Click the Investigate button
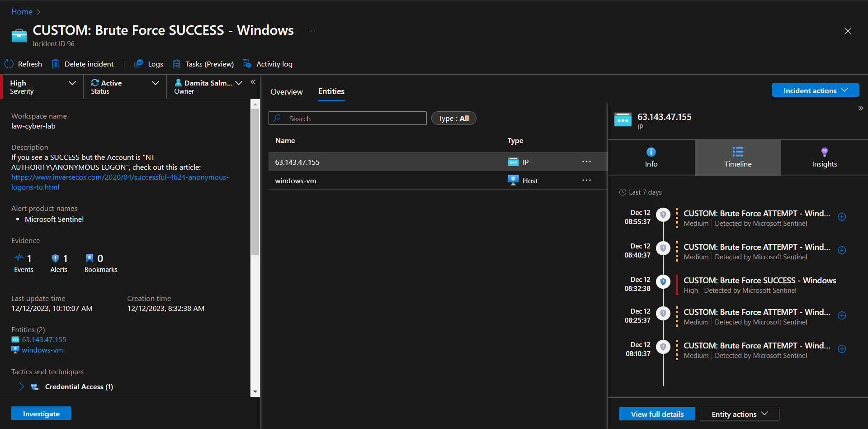This screenshot has height=429, width=868. pos(41,414)
